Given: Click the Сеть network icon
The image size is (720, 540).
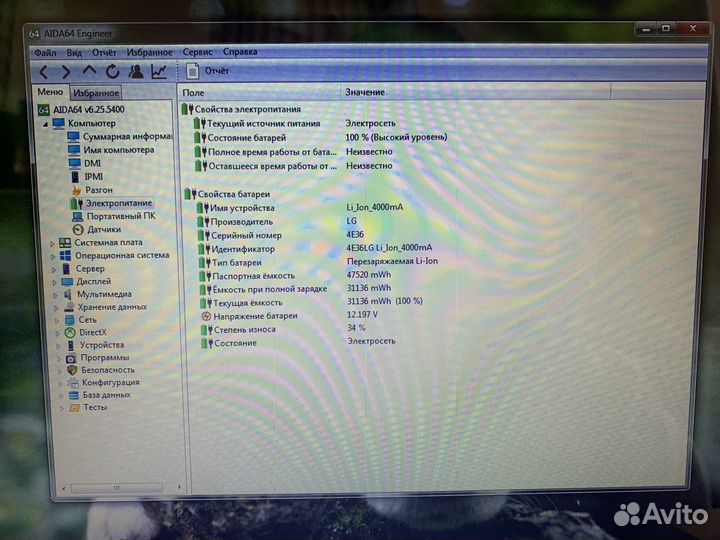Looking at the screenshot, I should (x=70, y=320).
